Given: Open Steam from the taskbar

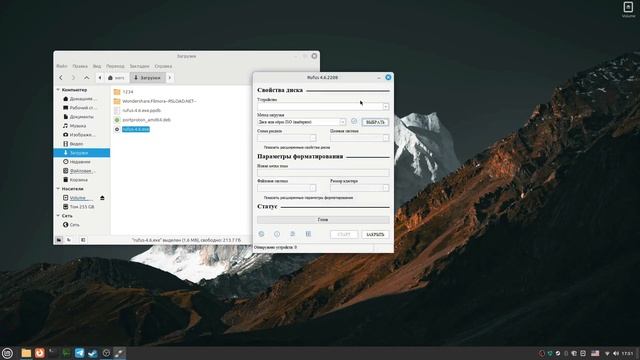Looking at the screenshot, I should click(x=93, y=353).
